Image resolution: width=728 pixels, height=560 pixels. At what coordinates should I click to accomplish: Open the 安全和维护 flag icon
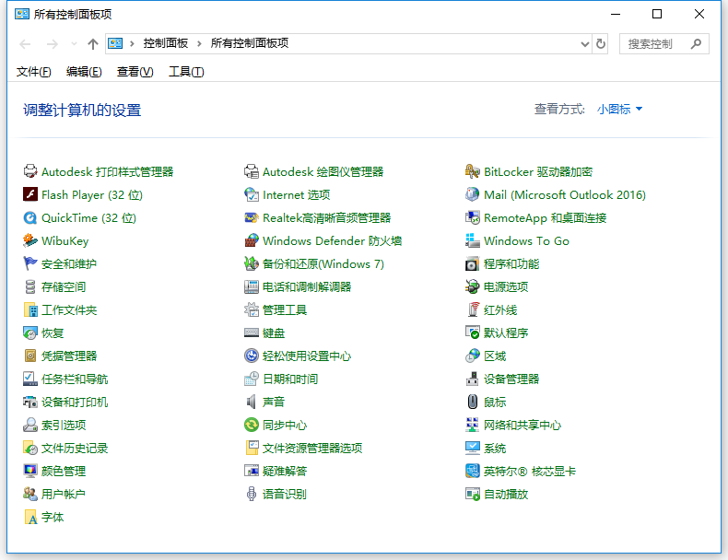pos(30,263)
